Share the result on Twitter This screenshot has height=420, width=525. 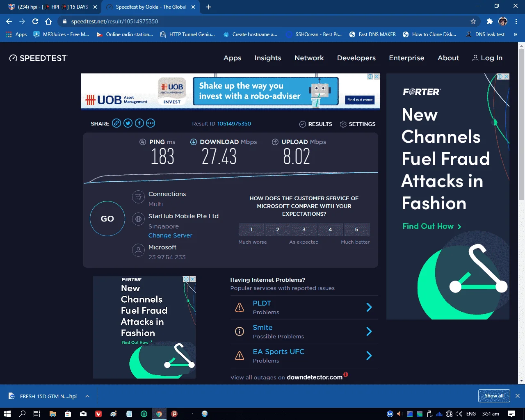pos(128,123)
